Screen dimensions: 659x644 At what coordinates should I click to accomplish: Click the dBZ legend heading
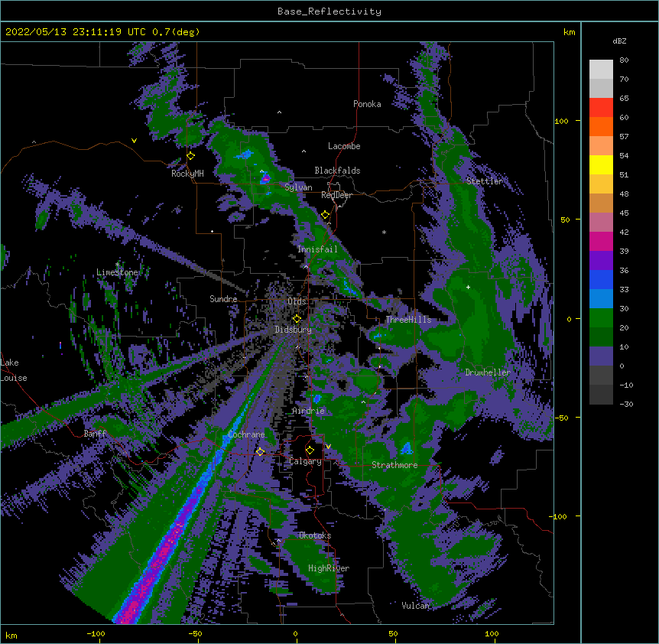coord(619,41)
